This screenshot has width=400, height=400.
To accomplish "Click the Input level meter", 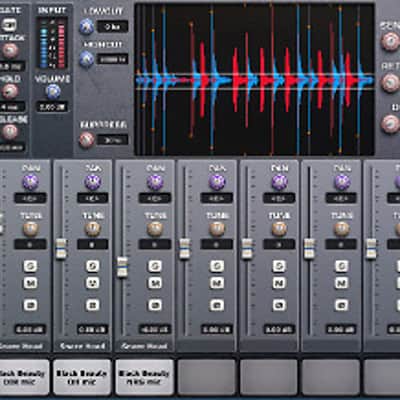I will tap(52, 43).
